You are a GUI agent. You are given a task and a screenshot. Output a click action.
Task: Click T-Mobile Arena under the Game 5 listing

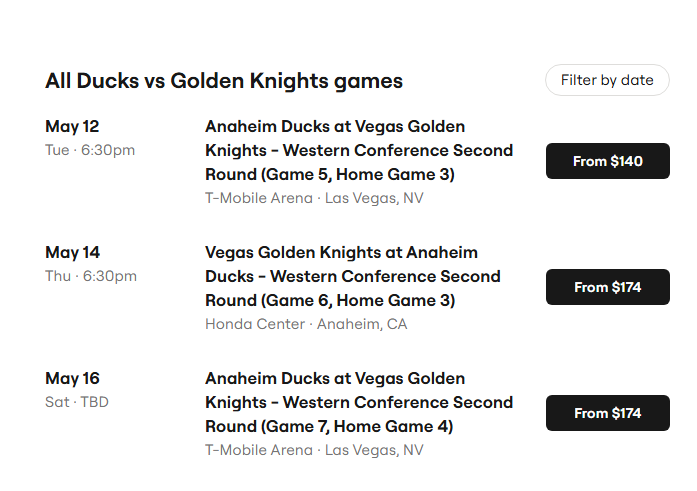(x=259, y=198)
